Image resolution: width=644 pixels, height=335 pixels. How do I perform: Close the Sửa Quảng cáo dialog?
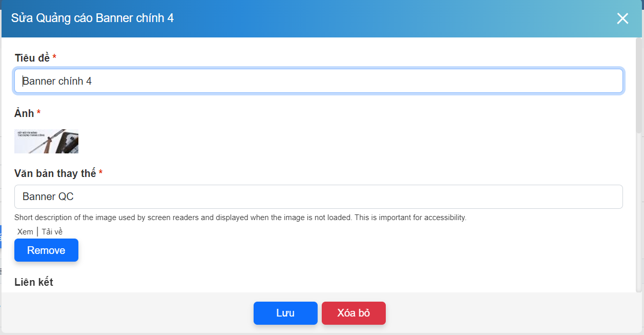pos(622,19)
